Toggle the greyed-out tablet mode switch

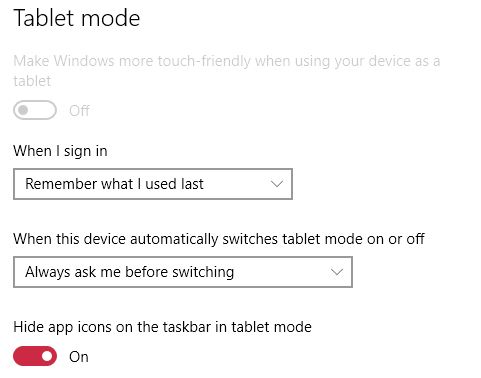coord(35,110)
